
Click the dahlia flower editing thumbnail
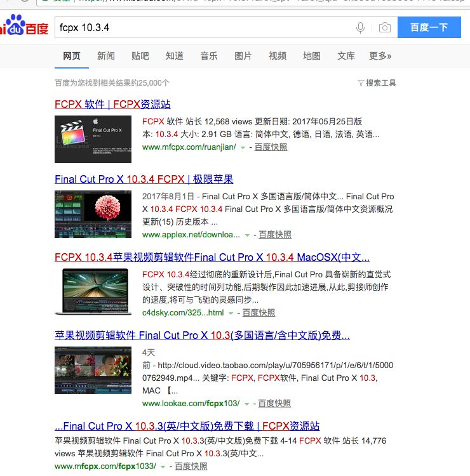point(93,214)
